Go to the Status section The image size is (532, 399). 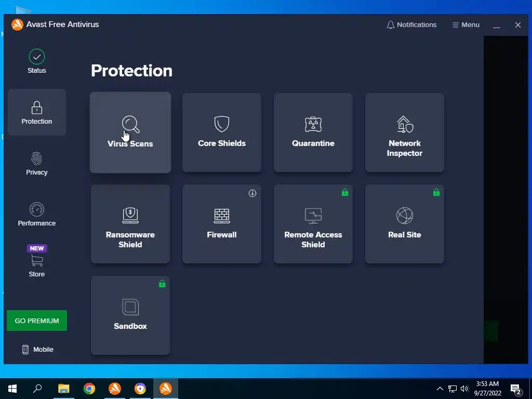(37, 61)
